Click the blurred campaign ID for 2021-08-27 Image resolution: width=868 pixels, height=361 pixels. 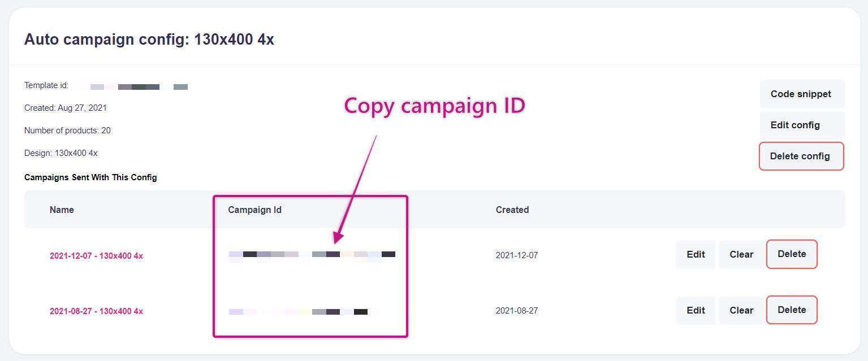(x=298, y=312)
